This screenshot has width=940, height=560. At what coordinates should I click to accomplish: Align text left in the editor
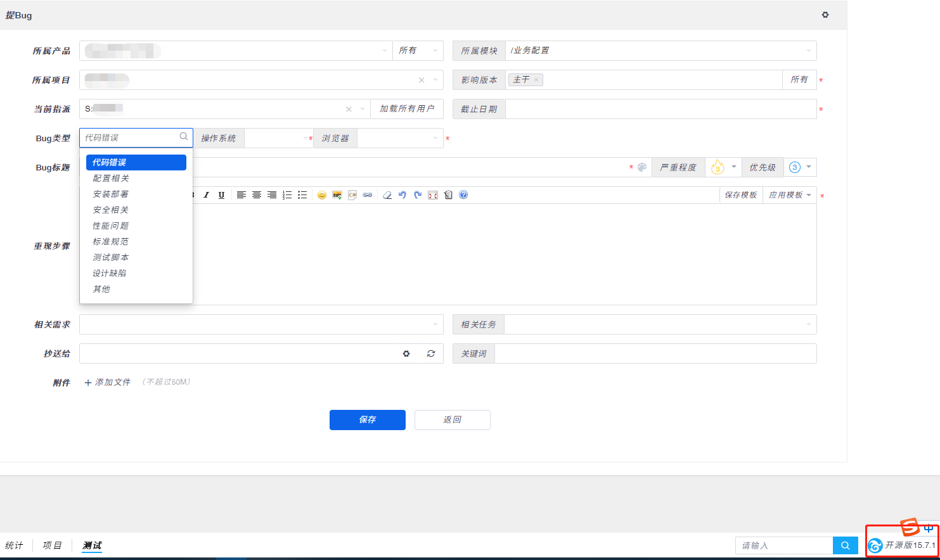coord(241,195)
